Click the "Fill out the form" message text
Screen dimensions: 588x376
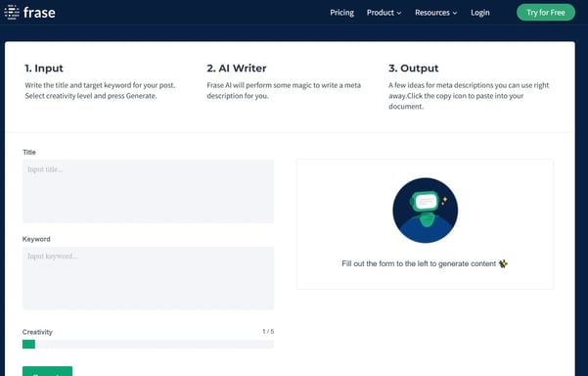(419, 263)
